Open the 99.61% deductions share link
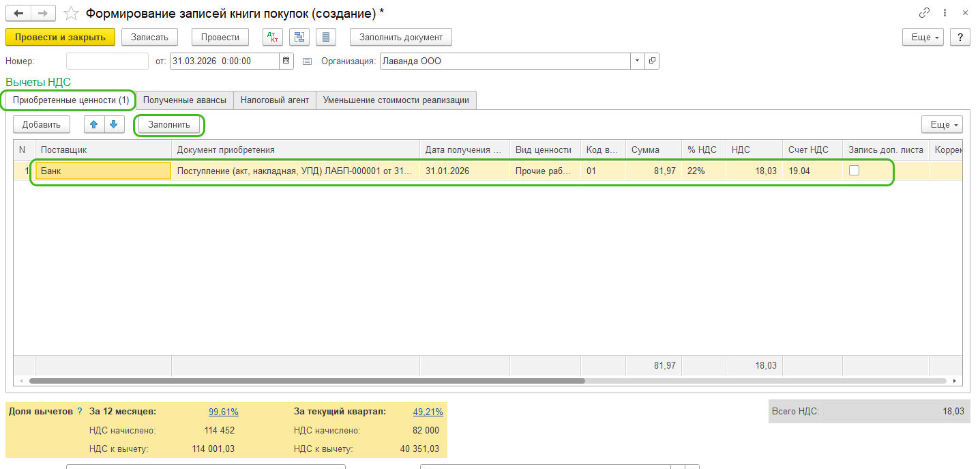980x469 pixels. point(223,412)
